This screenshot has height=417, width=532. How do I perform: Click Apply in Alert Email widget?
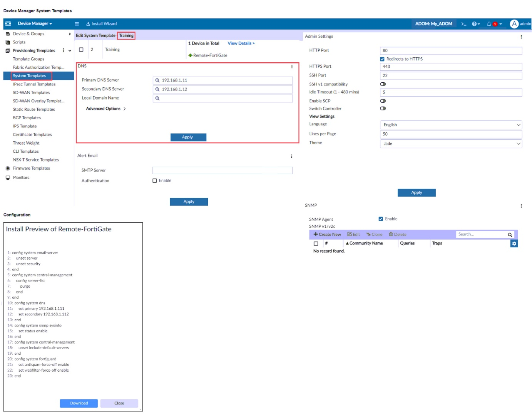(189, 202)
